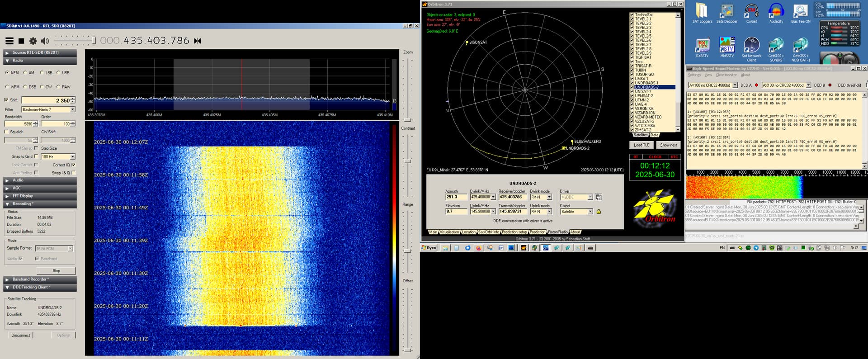Enable the Squelch checkbox
Viewport: 868px width, 359px height.
tap(6, 132)
